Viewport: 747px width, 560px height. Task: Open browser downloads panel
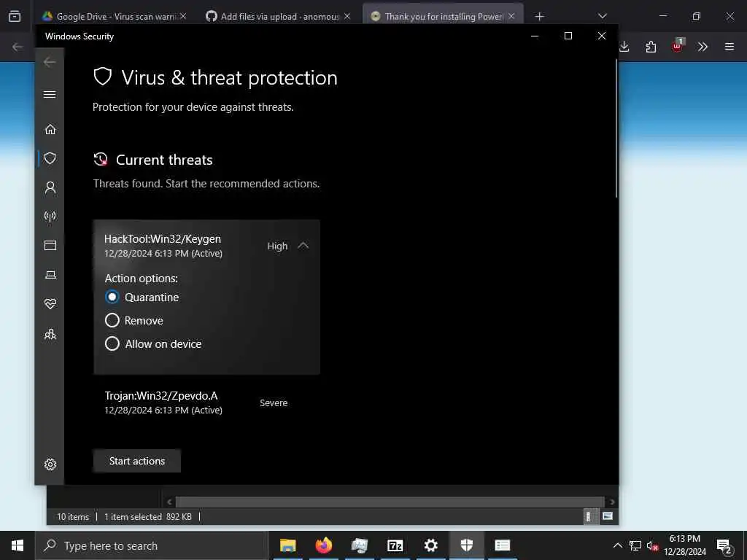(624, 47)
